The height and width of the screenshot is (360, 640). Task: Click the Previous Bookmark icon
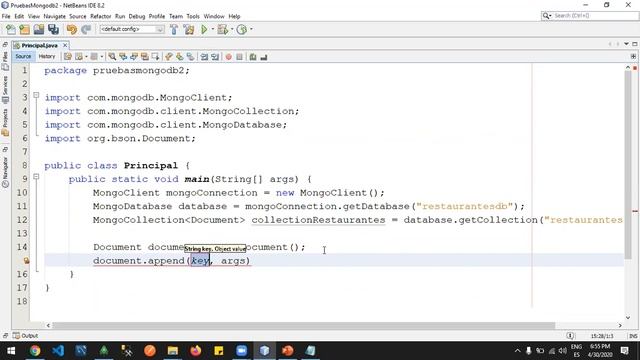[x=169, y=57]
